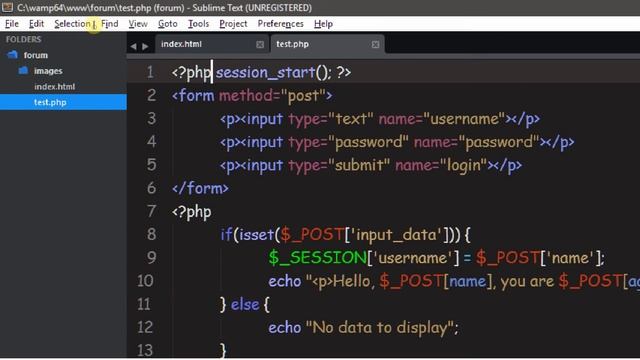Open the Project menu
The width and height of the screenshot is (640, 360).
click(x=233, y=24)
